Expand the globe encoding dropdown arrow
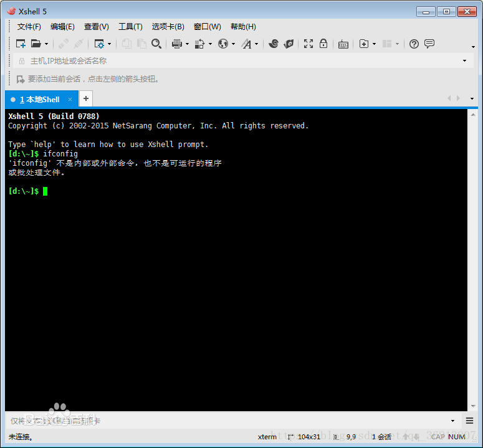The height and width of the screenshot is (448, 483). pyautogui.click(x=234, y=44)
